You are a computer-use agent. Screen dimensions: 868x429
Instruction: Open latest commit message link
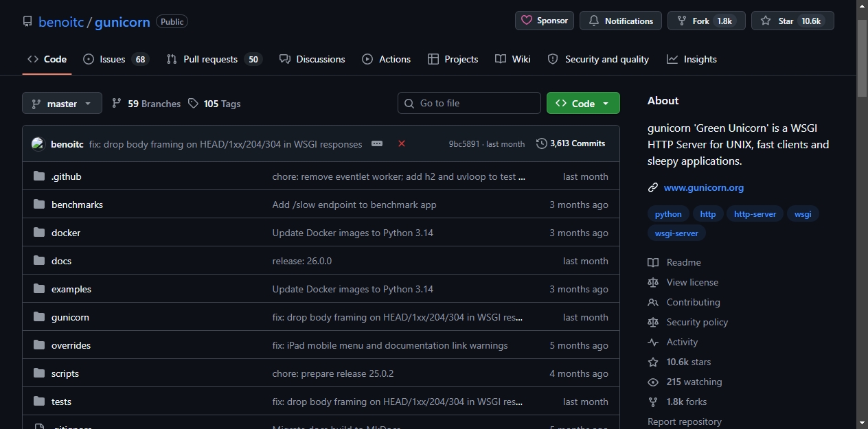[225, 144]
